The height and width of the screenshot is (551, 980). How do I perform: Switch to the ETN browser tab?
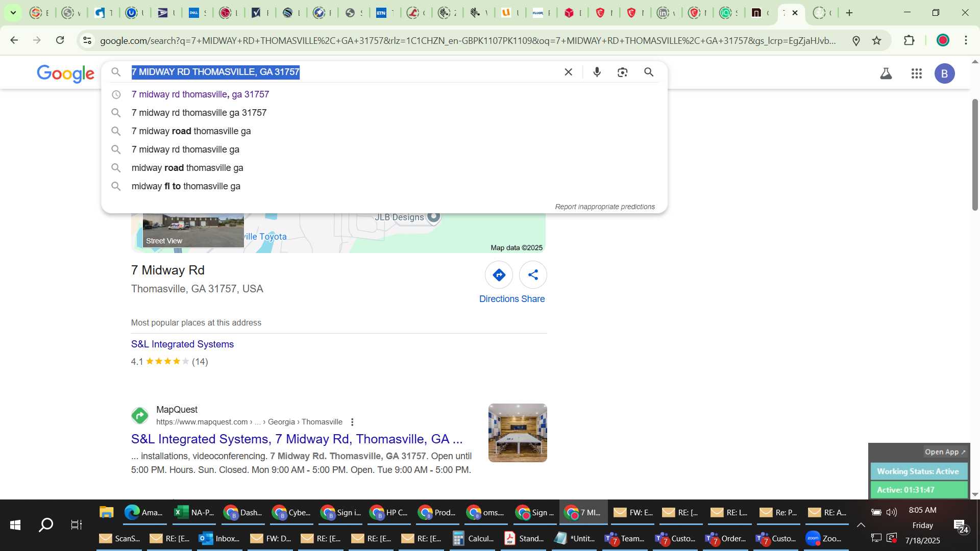[384, 13]
